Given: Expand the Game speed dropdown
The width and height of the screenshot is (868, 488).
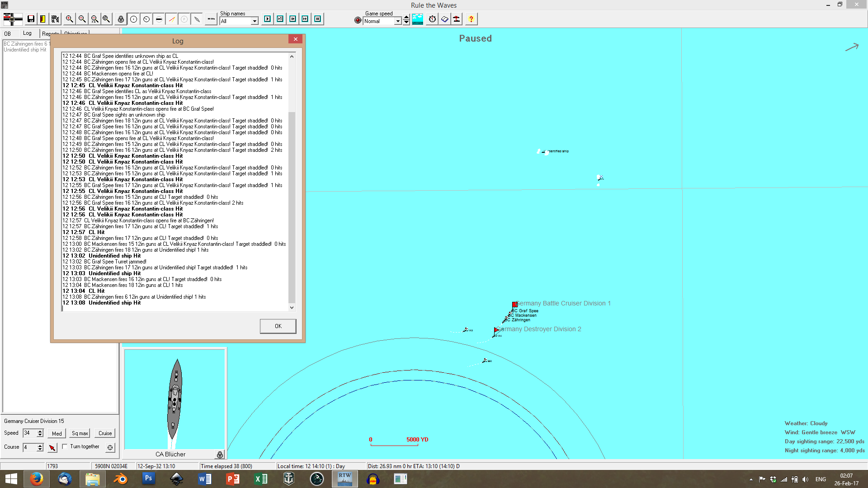Looking at the screenshot, I should pyautogui.click(x=398, y=21).
